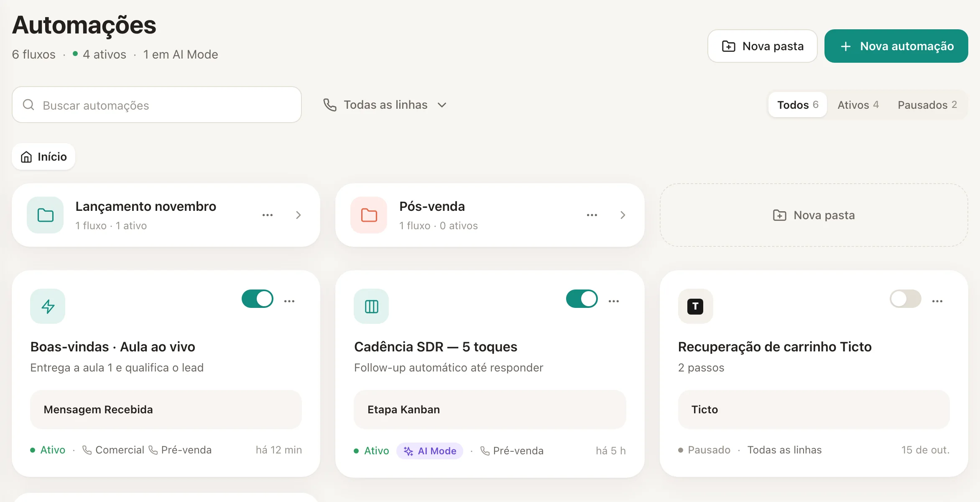The width and height of the screenshot is (980, 502).
Task: Click the lightning bolt icon on Boas-vindas card
Action: pos(48,306)
